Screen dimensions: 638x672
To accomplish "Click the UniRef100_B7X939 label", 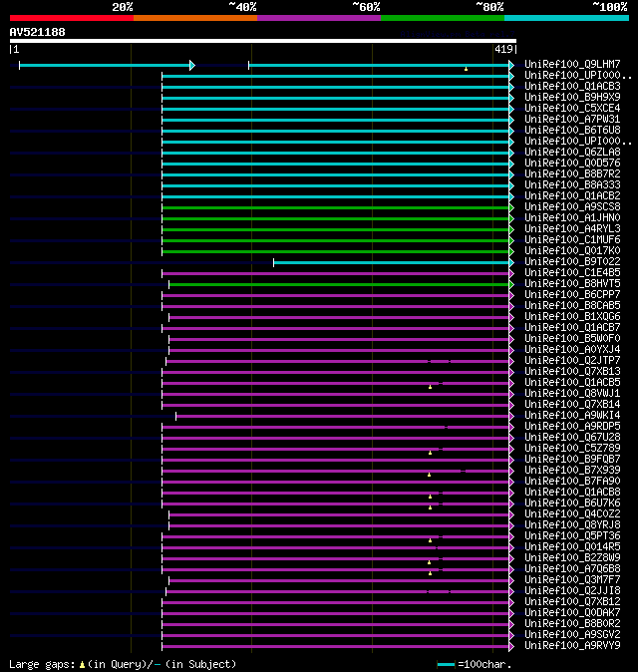I will (572, 471).
